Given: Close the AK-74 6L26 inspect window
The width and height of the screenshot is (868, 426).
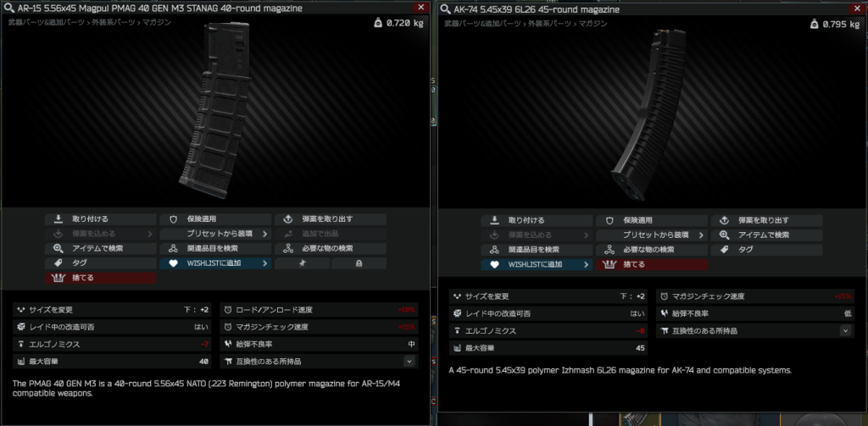Looking at the screenshot, I should coord(856,8).
